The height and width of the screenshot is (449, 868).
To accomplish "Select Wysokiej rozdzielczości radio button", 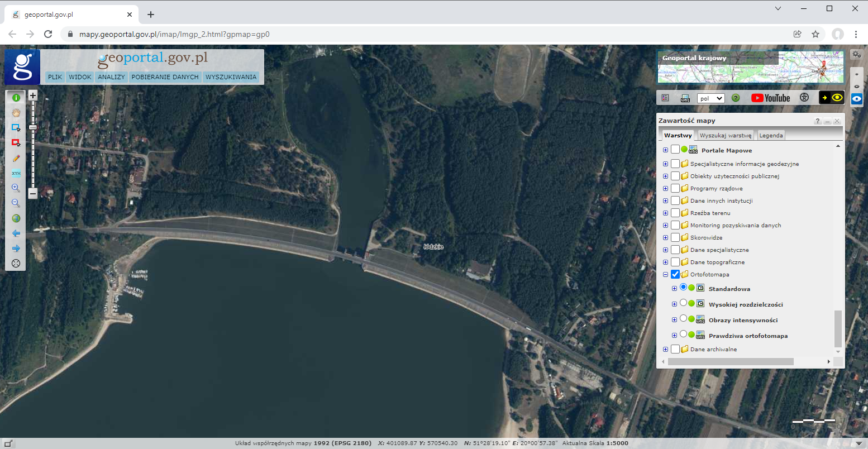I will click(683, 303).
